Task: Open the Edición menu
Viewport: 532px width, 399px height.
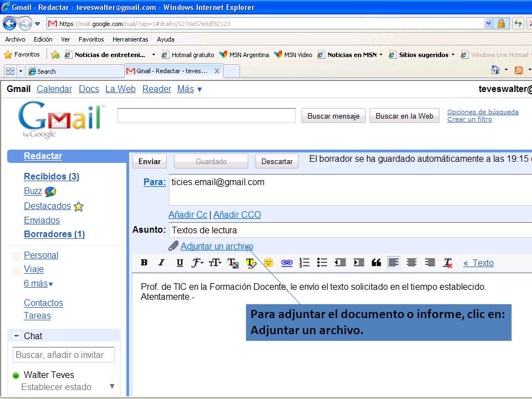Action: [x=43, y=39]
